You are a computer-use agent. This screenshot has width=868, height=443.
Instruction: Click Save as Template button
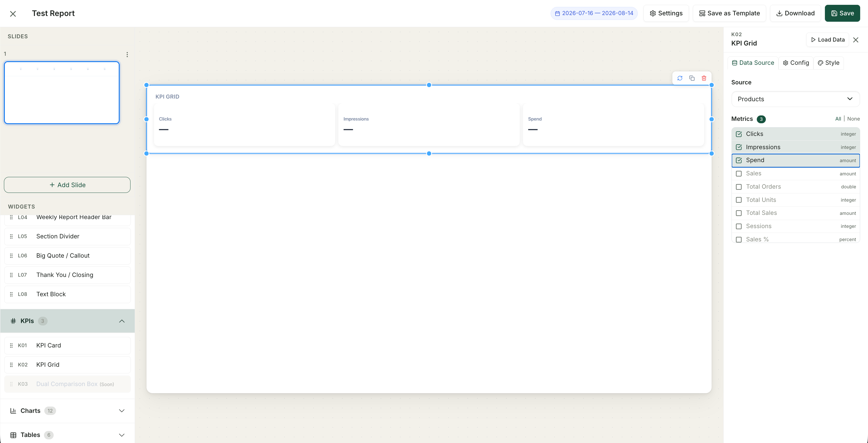pos(729,14)
